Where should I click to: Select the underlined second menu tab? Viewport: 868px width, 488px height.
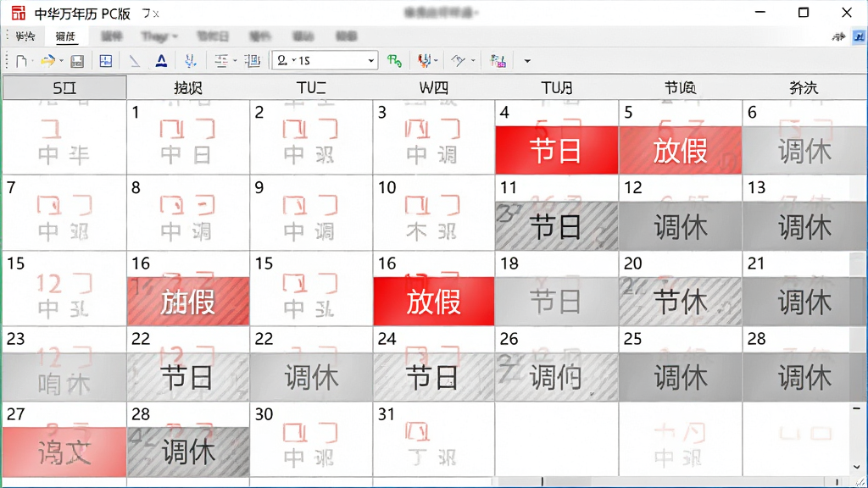coord(65,36)
